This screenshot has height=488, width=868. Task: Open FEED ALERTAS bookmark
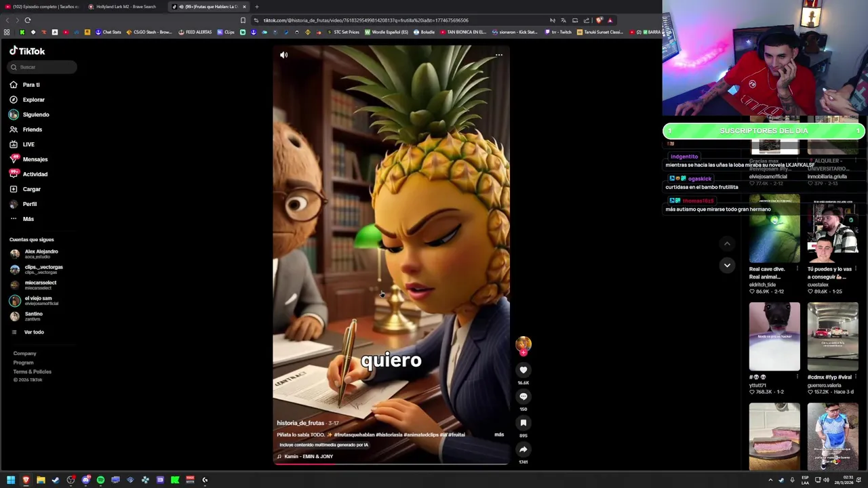(195, 32)
